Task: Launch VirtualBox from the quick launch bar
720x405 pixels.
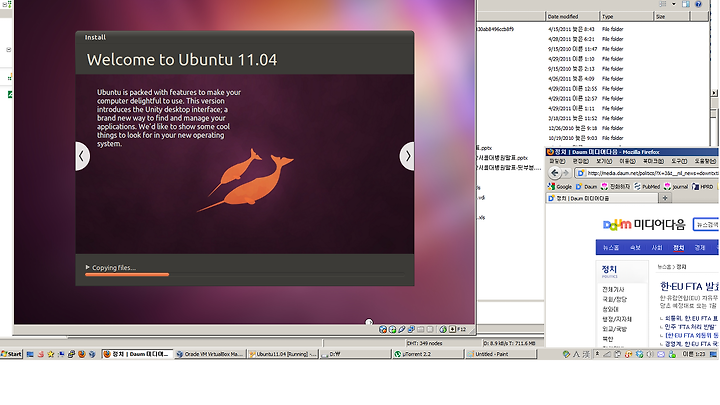Action: [x=92, y=354]
